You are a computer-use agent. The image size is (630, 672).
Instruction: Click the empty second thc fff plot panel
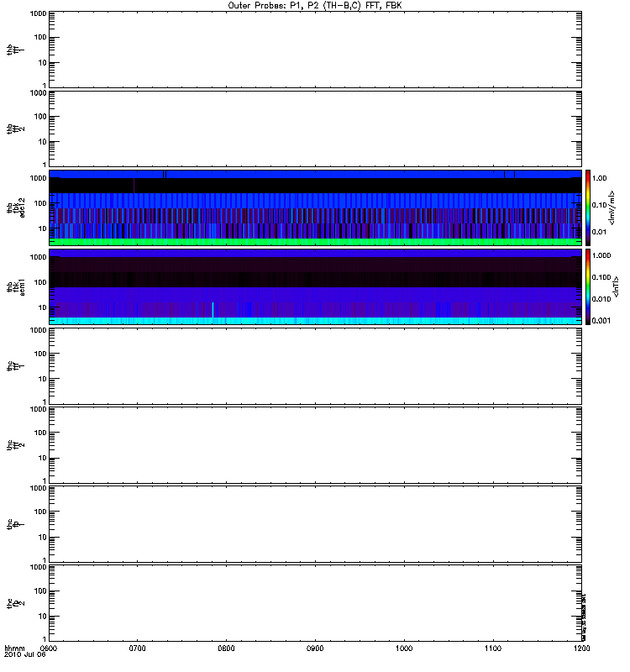click(315, 445)
